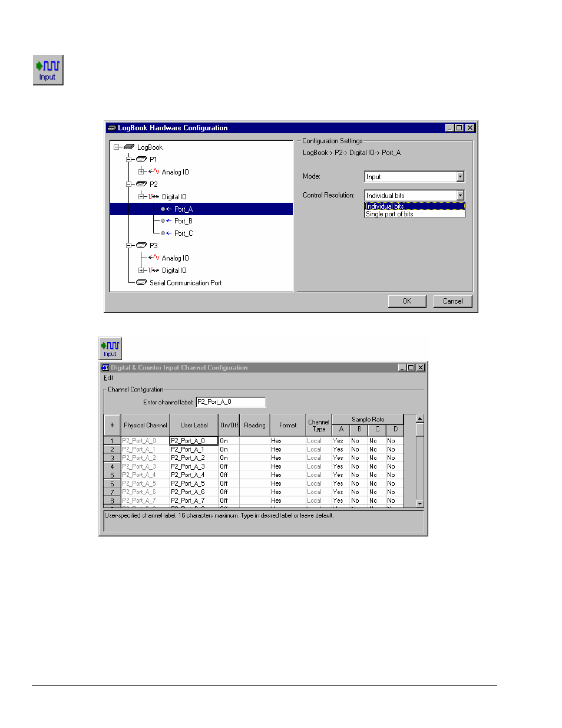Expand Digital IO under P3

(141, 270)
